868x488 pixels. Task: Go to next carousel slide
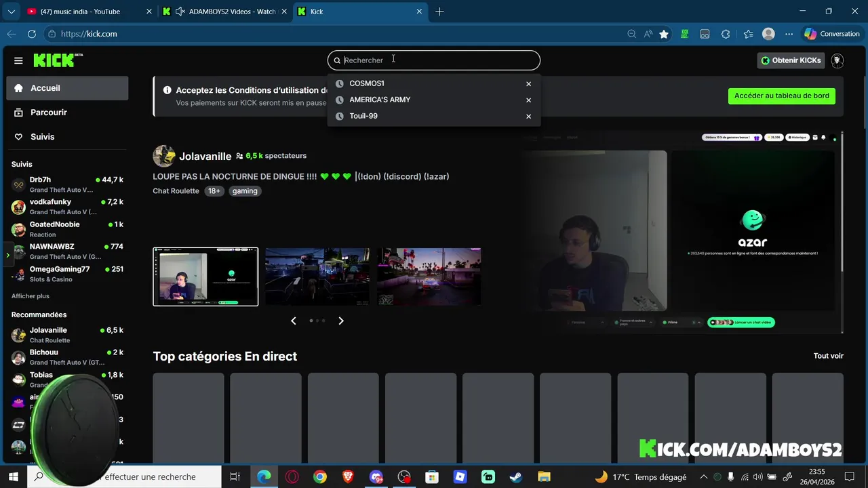coord(341,321)
